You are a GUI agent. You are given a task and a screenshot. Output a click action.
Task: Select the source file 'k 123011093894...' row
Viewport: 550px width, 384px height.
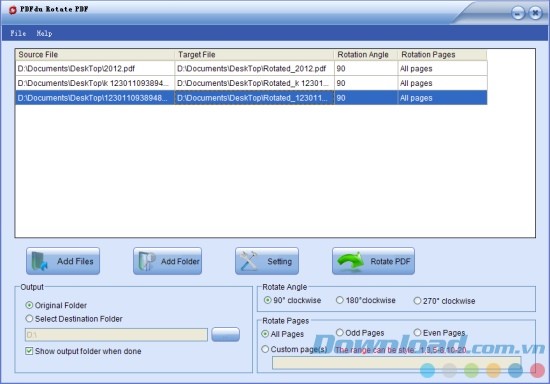pyautogui.click(x=95, y=83)
